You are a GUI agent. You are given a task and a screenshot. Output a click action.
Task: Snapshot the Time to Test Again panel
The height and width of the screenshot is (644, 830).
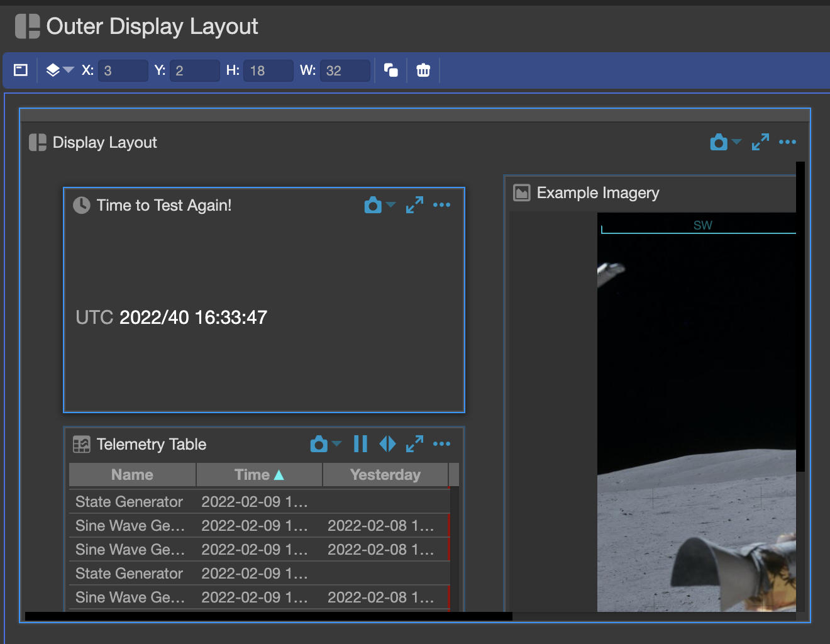tap(372, 205)
